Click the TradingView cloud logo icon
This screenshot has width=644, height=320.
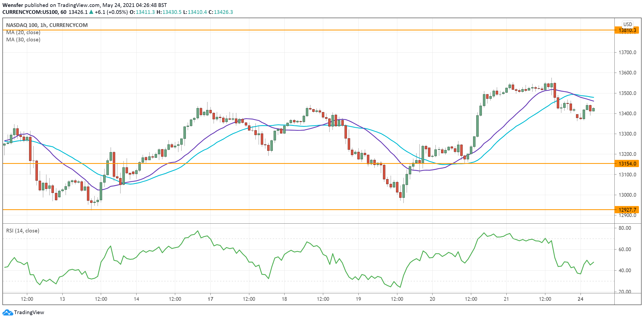[x=7, y=312]
